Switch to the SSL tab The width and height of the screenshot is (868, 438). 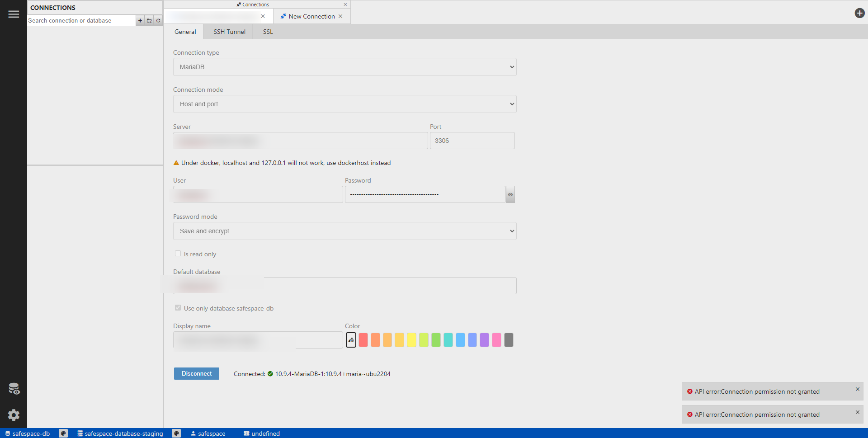pos(268,32)
